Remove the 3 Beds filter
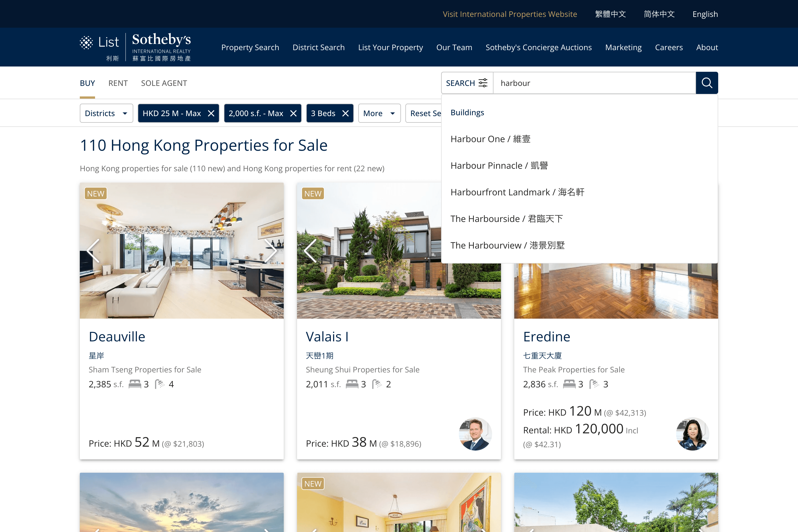This screenshot has width=798, height=532. (346, 112)
